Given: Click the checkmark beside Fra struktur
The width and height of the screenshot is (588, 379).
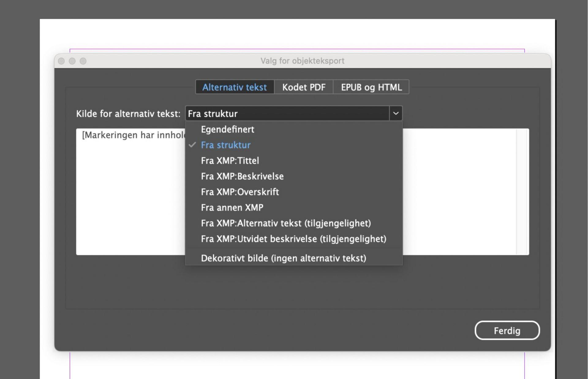Looking at the screenshot, I should [192, 145].
